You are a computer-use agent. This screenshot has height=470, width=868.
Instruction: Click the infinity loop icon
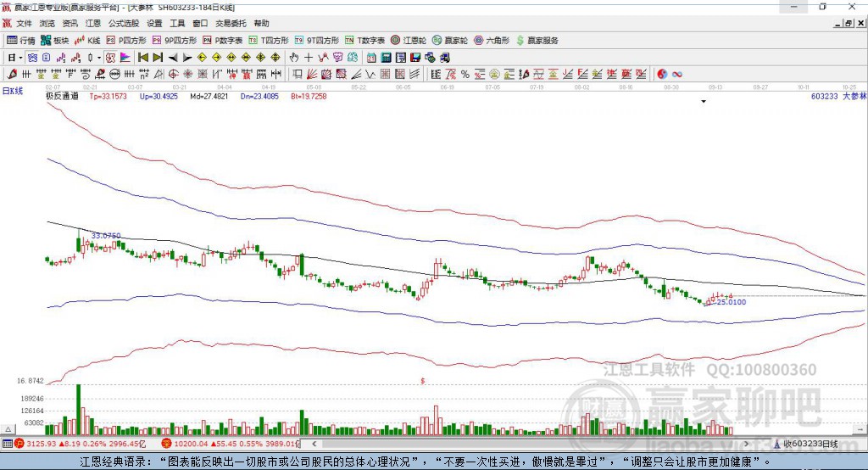(x=677, y=74)
